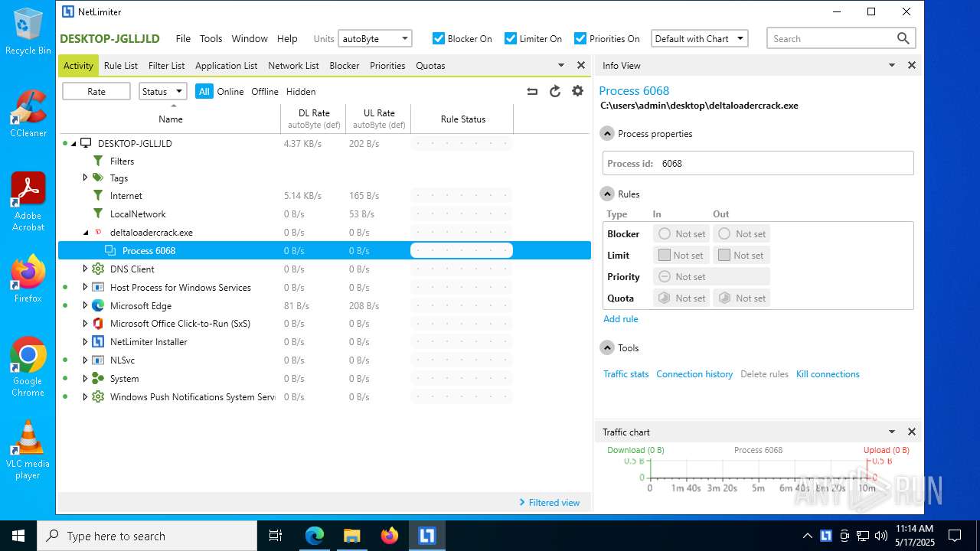Image resolution: width=980 pixels, height=551 pixels.
Task: Open the File menu
Action: [183, 38]
